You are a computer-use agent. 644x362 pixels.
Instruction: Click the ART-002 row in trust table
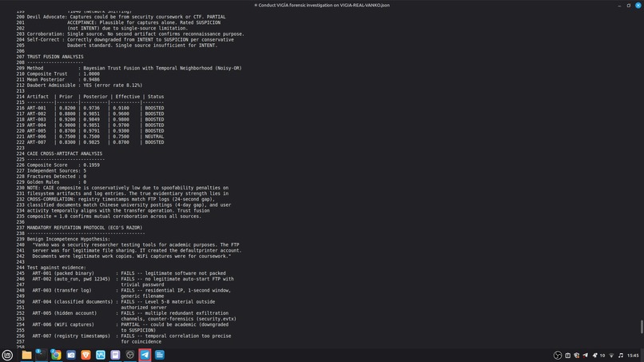pyautogui.click(x=95, y=113)
